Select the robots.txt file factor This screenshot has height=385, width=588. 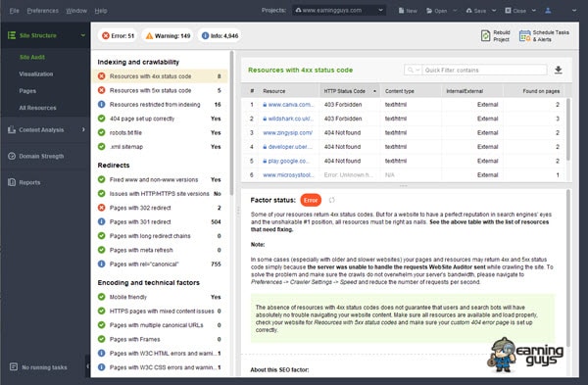160,132
